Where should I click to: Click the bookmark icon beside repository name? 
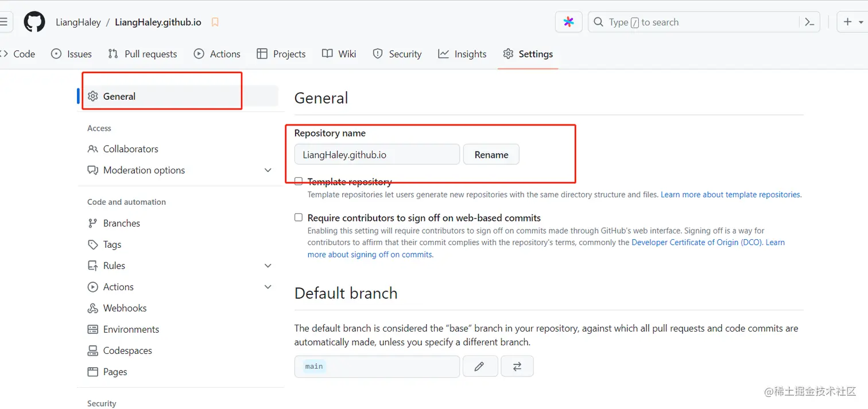pyautogui.click(x=215, y=22)
